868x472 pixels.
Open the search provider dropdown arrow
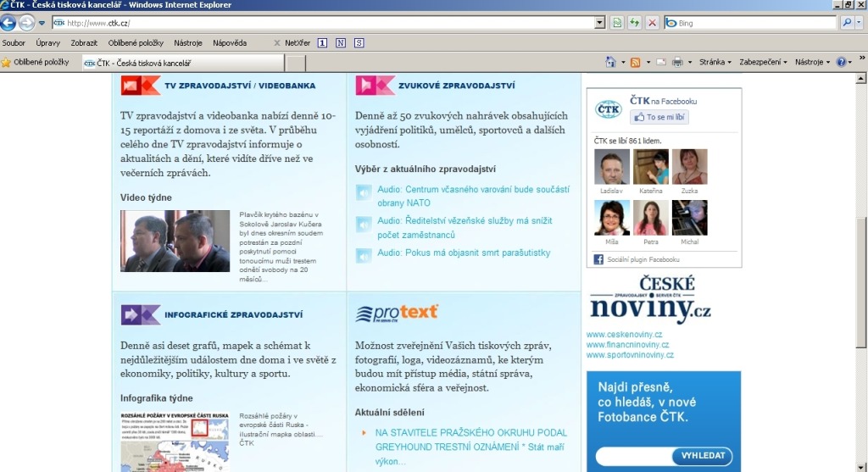pos(860,23)
